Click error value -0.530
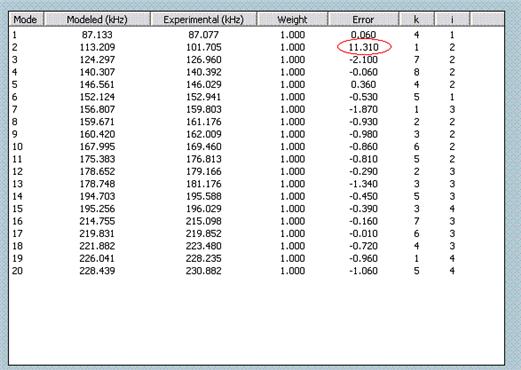This screenshot has width=521, height=370. pyautogui.click(x=363, y=97)
